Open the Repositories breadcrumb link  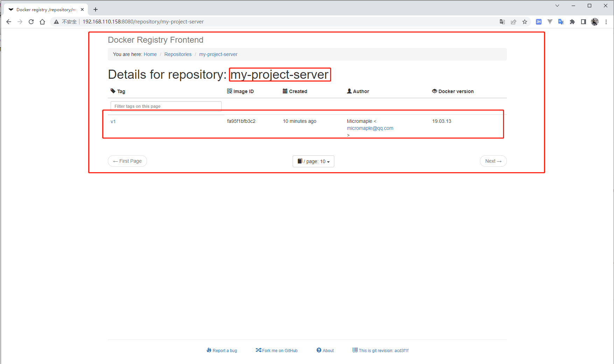click(178, 54)
